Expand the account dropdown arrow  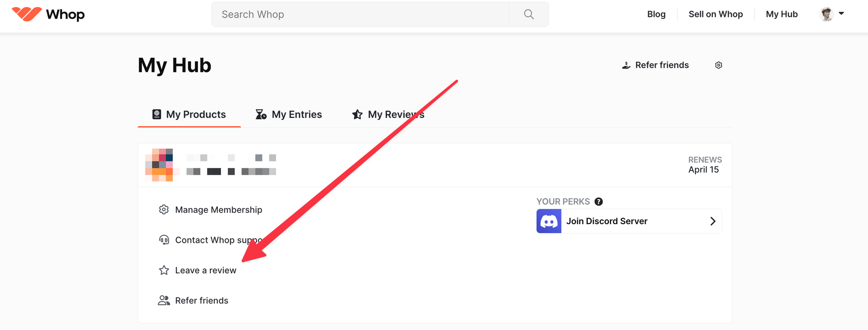841,13
